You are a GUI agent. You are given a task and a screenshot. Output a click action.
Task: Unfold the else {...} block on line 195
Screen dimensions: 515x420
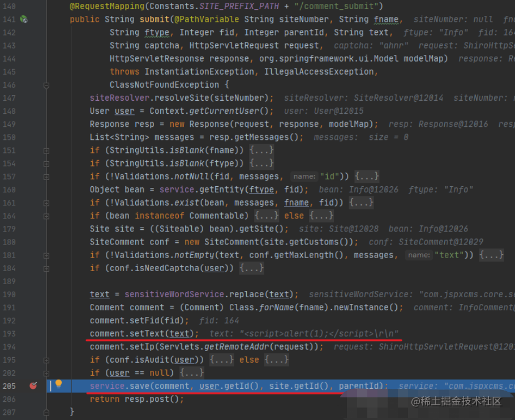coord(277,359)
